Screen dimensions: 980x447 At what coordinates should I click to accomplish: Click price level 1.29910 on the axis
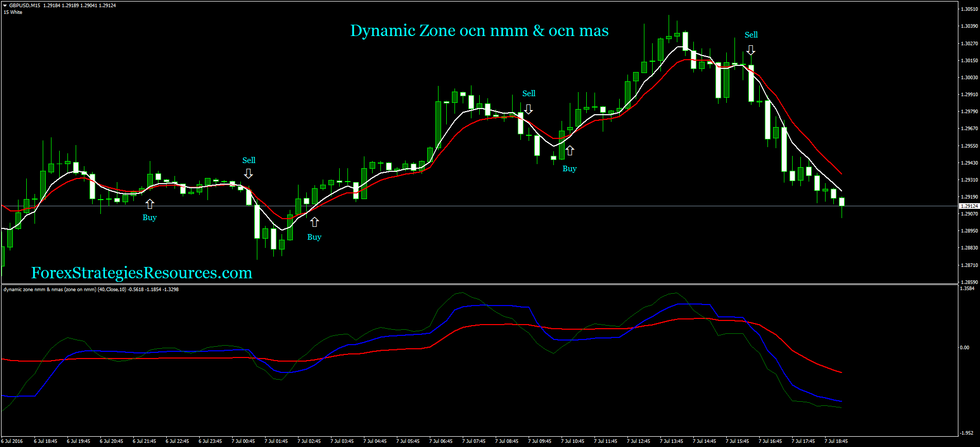[x=969, y=94]
